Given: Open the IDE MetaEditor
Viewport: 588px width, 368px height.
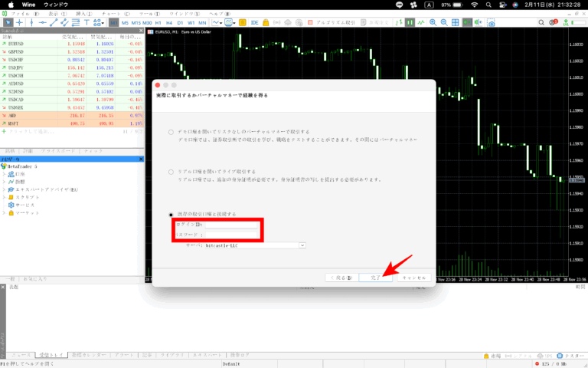Looking at the screenshot, I should point(254,22).
